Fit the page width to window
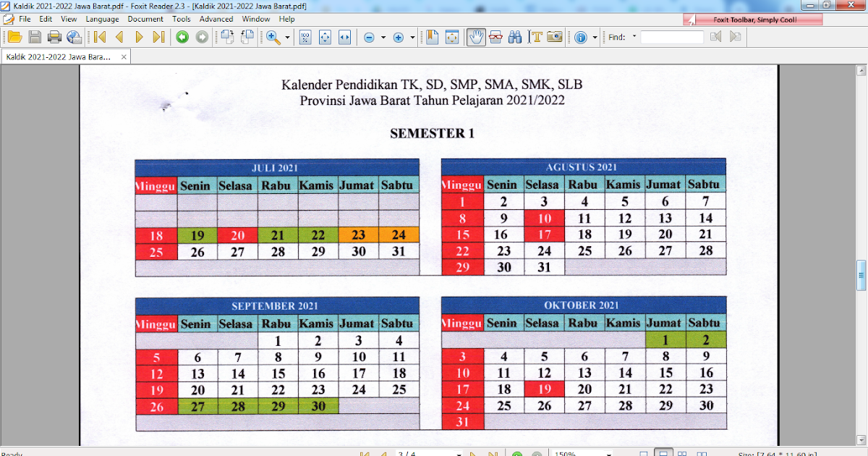Viewport: 868px width, 456px height. click(344, 36)
